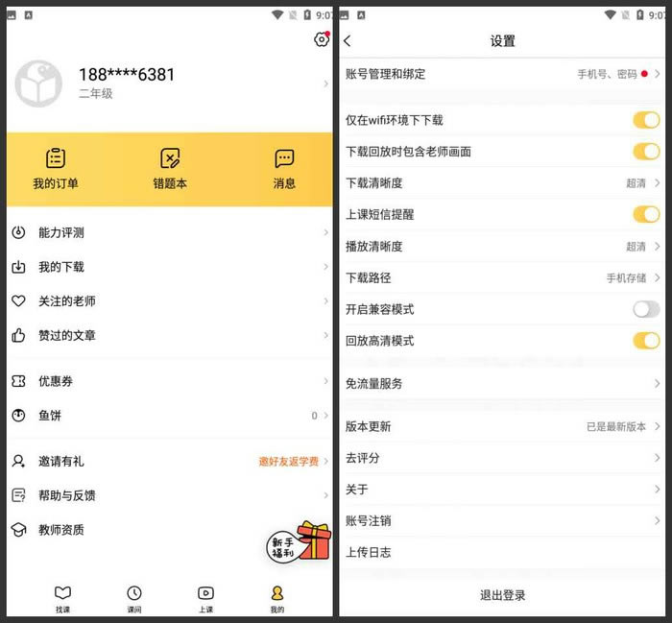Expand 免流量服务 chevron

[x=658, y=383]
